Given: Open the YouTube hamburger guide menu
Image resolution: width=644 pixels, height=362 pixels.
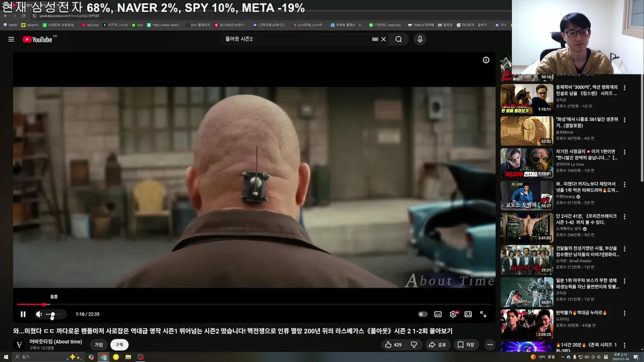Looking at the screenshot, I should [x=11, y=39].
